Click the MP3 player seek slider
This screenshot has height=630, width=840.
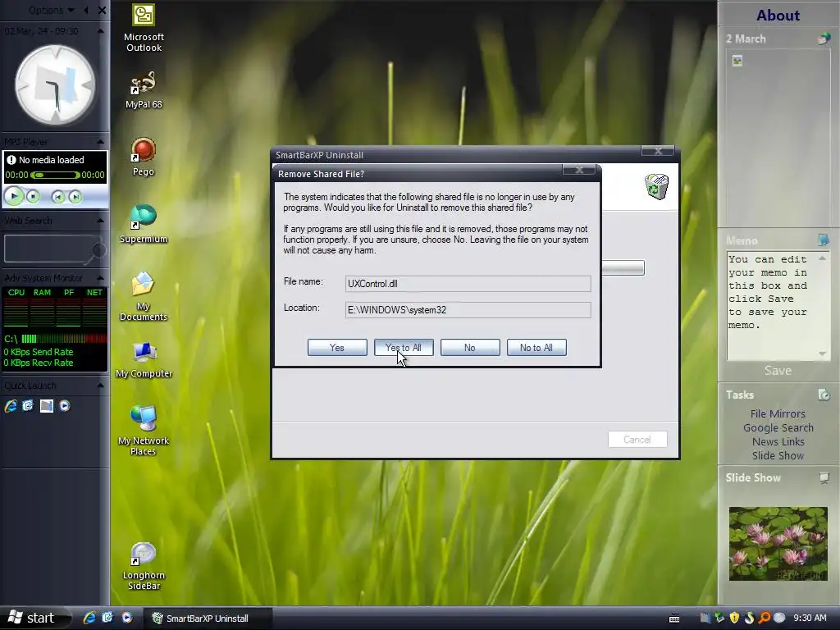click(x=55, y=176)
